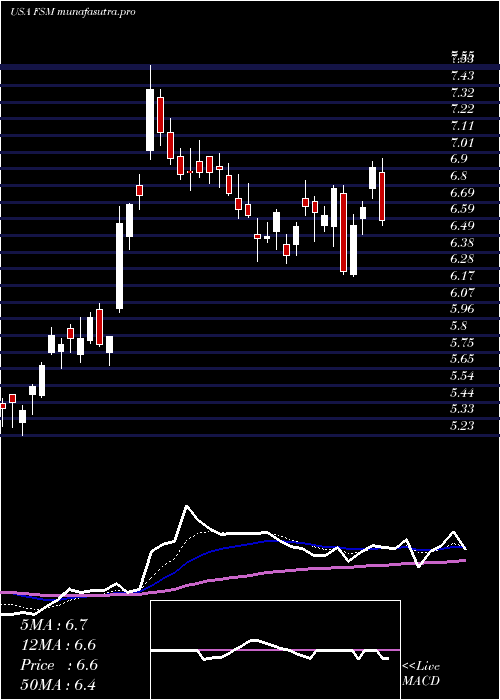
Task: Select the 5.96 price level label
Action: click(x=462, y=309)
